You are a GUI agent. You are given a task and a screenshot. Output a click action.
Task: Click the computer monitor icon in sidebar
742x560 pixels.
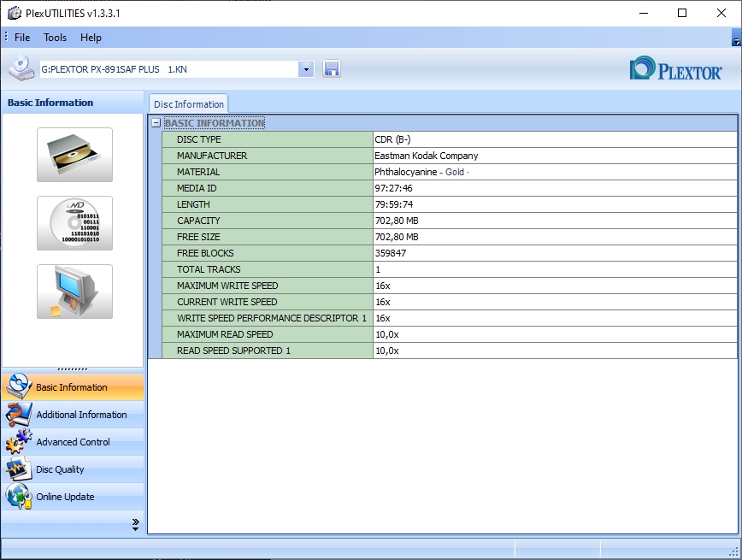click(74, 292)
